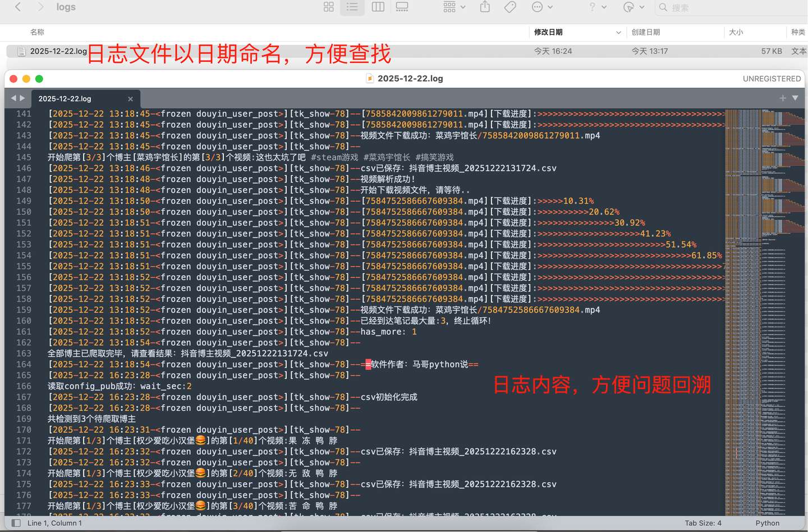Viewport: 808px width, 532px height.
Task: Select the 2025-12-22.log file in Finder
Action: pyautogui.click(x=58, y=51)
